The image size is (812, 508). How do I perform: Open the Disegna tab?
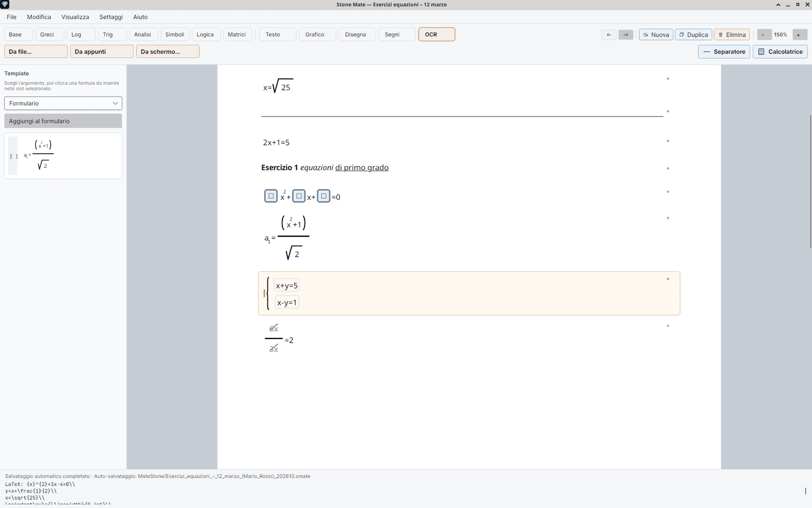pos(357,35)
